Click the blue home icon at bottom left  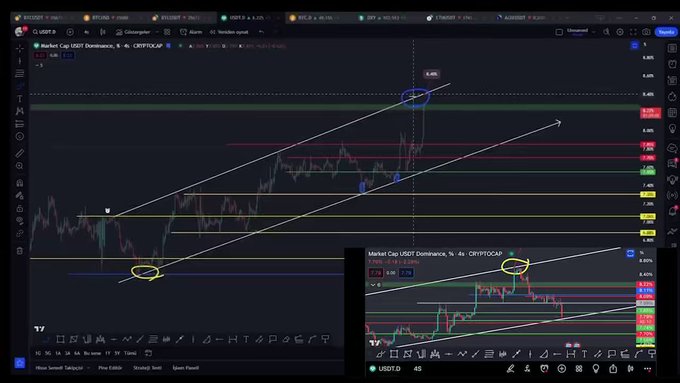click(x=20, y=363)
